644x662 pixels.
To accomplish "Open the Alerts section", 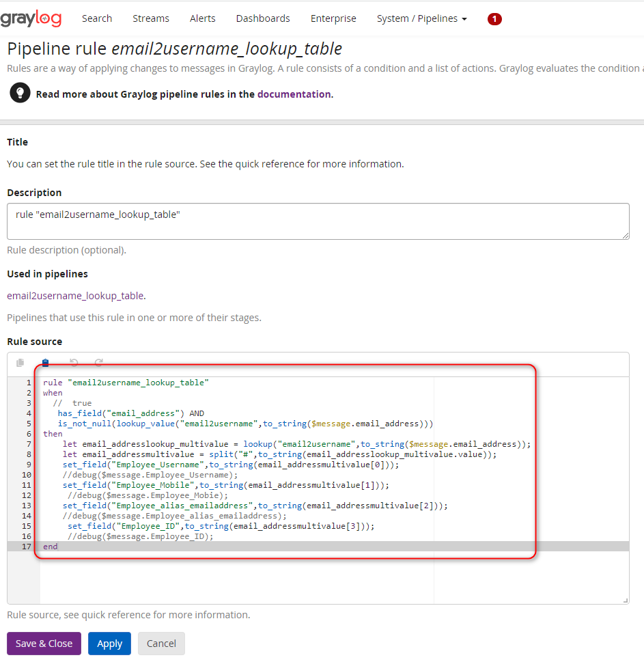I will 203,18.
